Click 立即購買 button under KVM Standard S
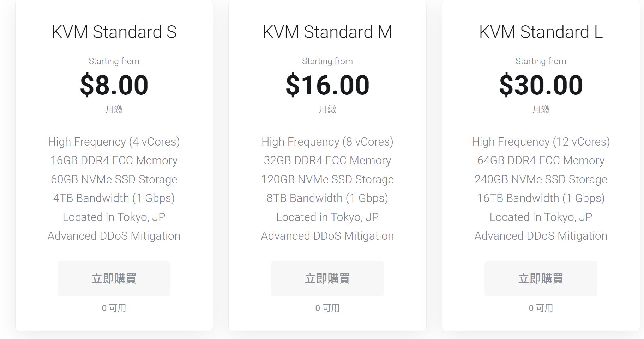 [114, 278]
